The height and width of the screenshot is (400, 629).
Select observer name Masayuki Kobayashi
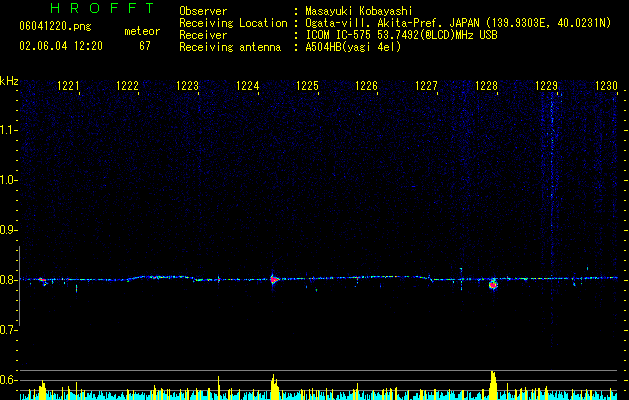(x=358, y=11)
